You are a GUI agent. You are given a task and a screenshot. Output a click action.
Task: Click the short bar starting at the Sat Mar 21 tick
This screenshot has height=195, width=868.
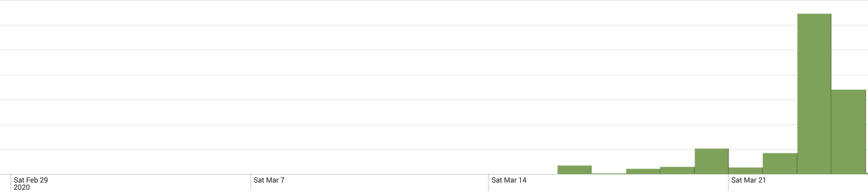746,171
